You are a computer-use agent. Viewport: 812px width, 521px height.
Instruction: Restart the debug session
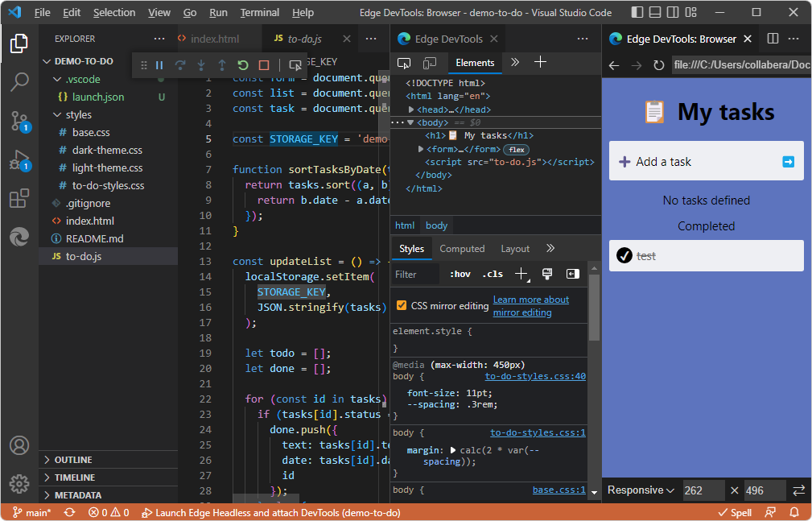point(241,65)
